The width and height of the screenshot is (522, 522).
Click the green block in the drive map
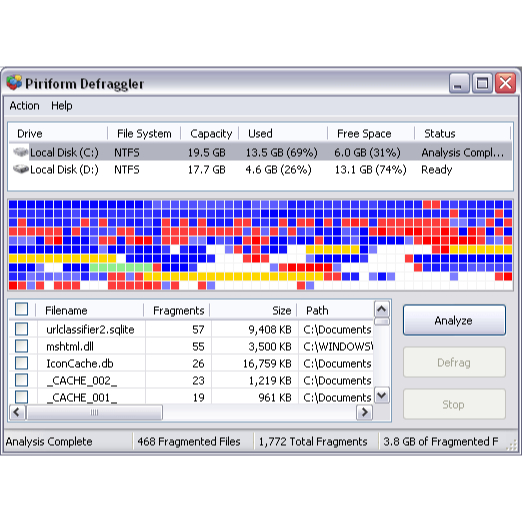point(121,267)
